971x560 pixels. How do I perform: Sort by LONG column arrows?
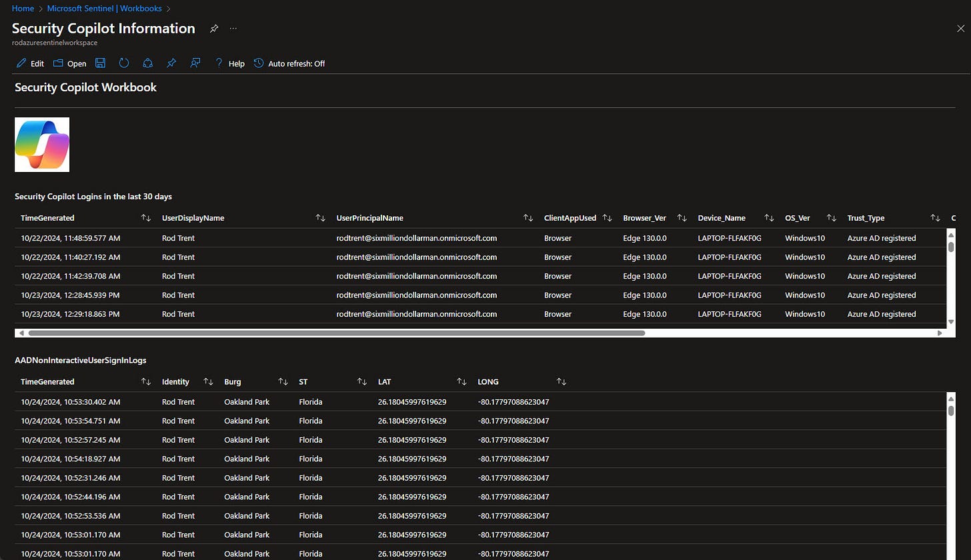pos(562,382)
